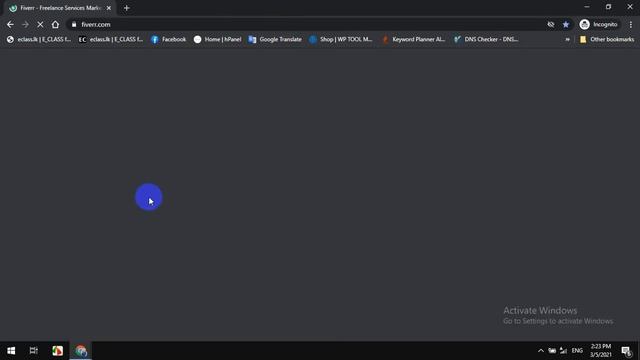
Task: Minimize the Chrome window
Action: click(x=587, y=7)
